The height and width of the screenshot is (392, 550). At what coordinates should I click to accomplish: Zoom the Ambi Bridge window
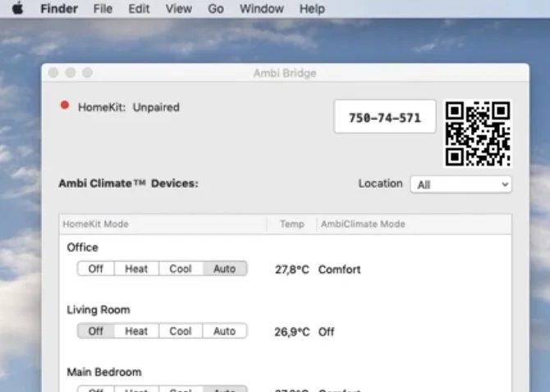point(87,72)
